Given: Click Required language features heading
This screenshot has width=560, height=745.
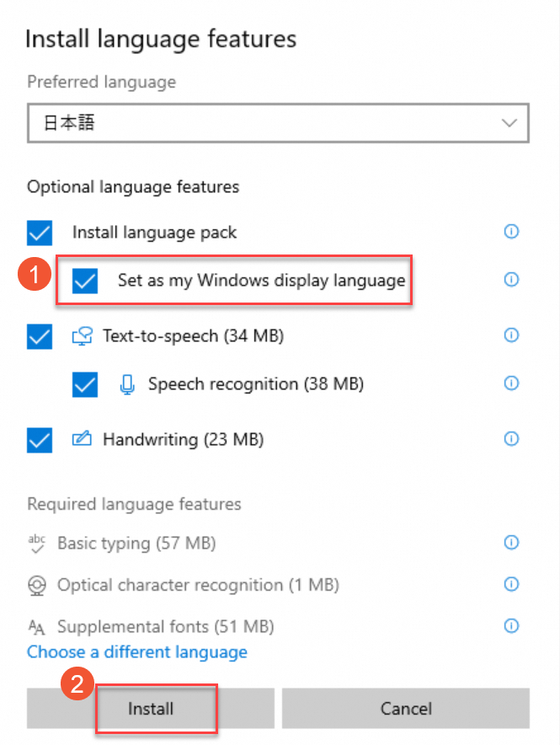Looking at the screenshot, I should 134,504.
